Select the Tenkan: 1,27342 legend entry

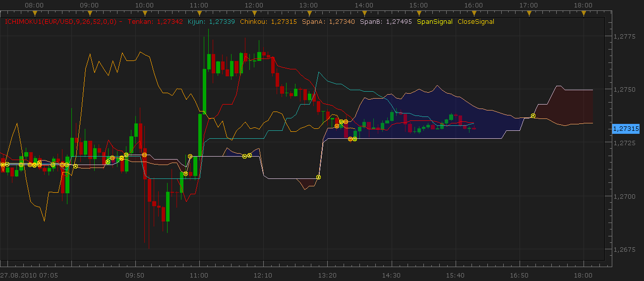click(155, 22)
